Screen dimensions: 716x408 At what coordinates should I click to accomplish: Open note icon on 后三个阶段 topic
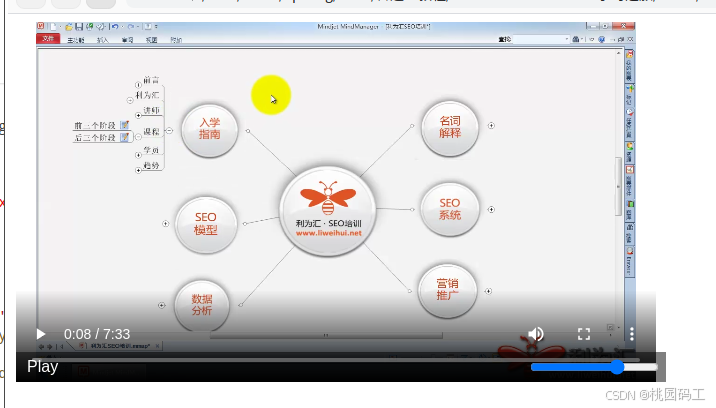pos(124,137)
